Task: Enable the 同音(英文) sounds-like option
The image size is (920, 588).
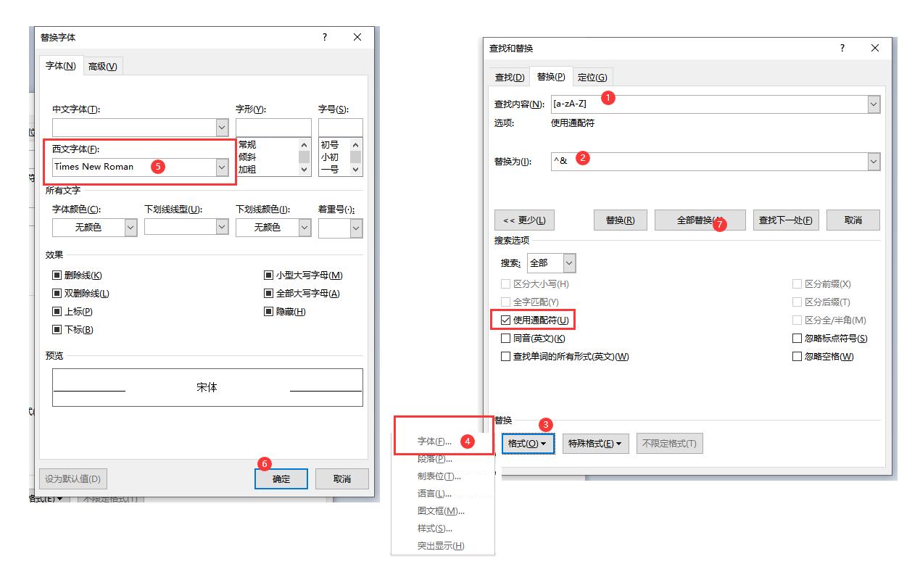Action: point(505,338)
